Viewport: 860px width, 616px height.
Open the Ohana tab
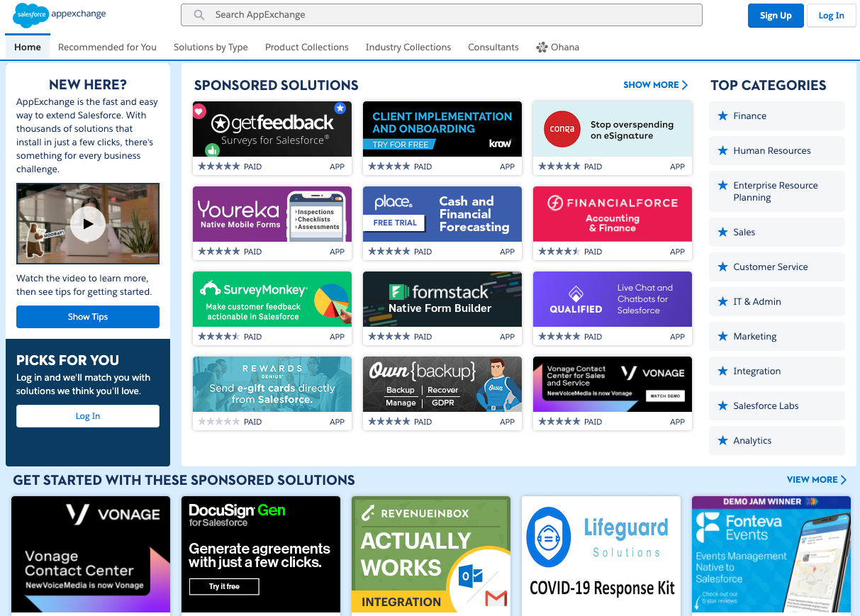point(558,47)
